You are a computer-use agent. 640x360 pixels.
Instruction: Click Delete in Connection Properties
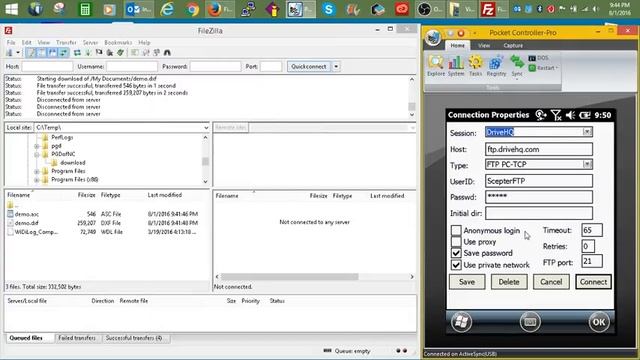point(509,282)
